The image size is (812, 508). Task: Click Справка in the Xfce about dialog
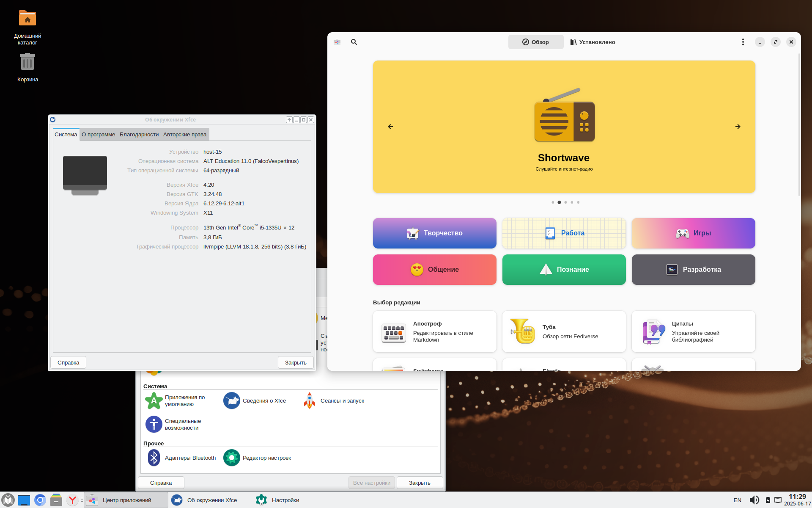pyautogui.click(x=69, y=362)
